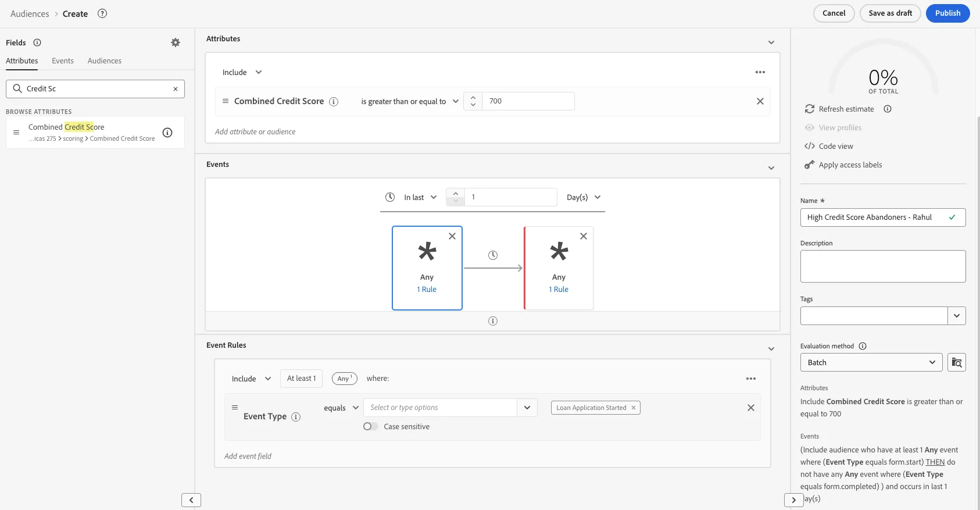This screenshot has height=510, width=980.
Task: Clear the attribute search box
Action: tap(175, 89)
